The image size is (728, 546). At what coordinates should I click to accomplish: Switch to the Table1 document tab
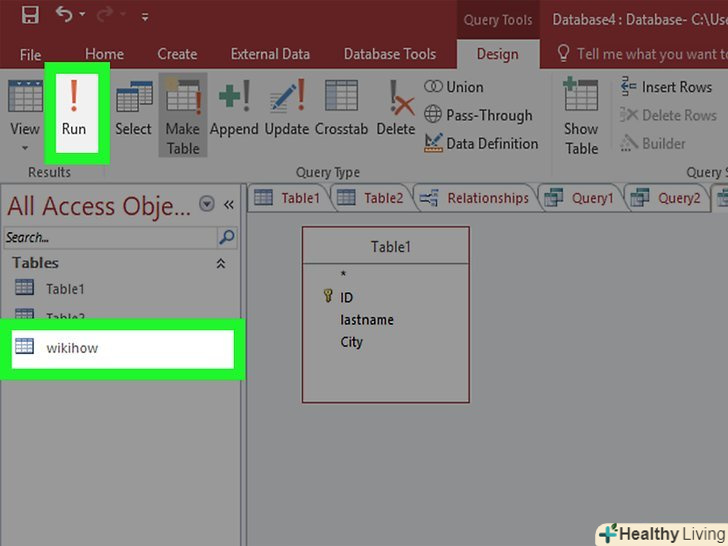pyautogui.click(x=288, y=198)
